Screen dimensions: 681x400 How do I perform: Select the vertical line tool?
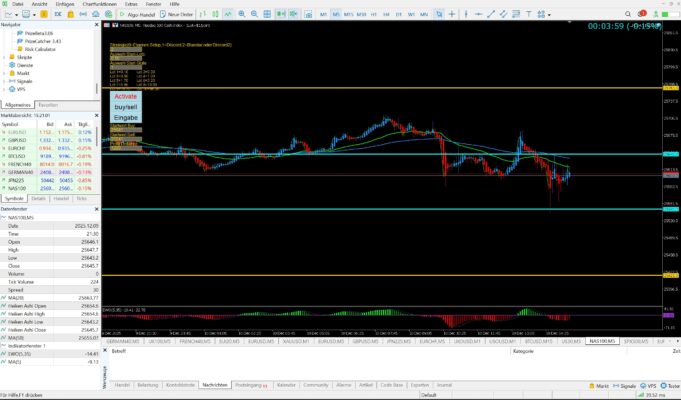tap(466, 14)
